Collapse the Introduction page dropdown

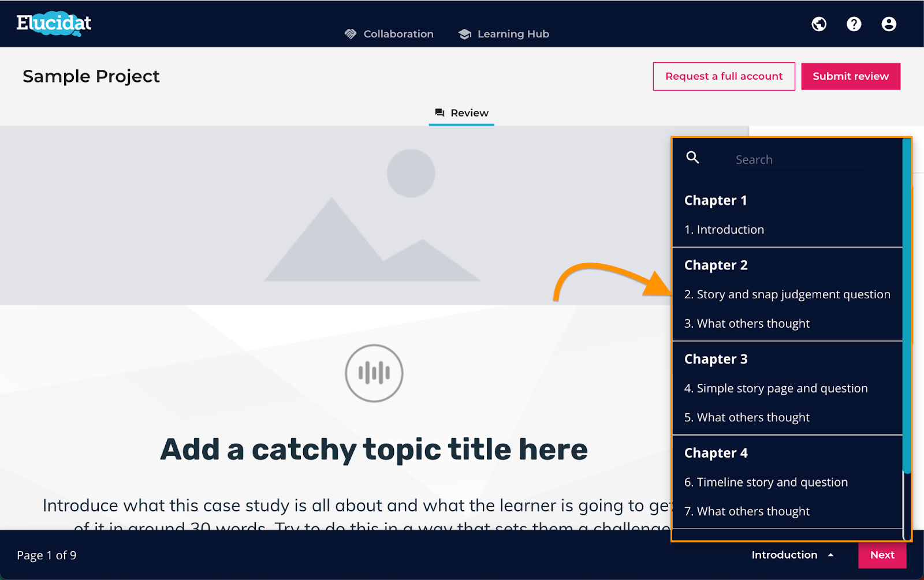click(793, 555)
